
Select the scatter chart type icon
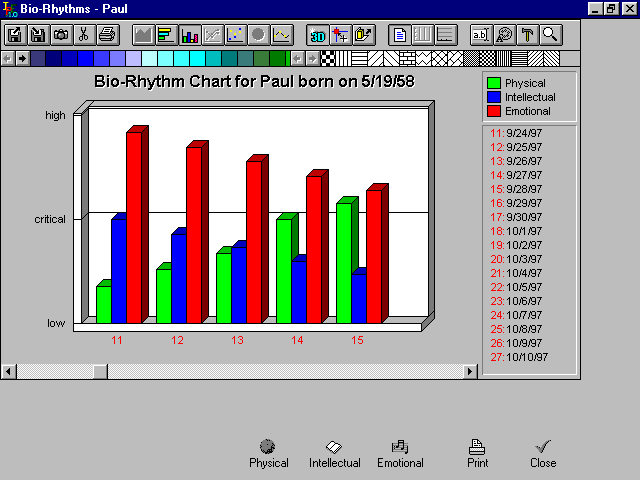click(235, 35)
